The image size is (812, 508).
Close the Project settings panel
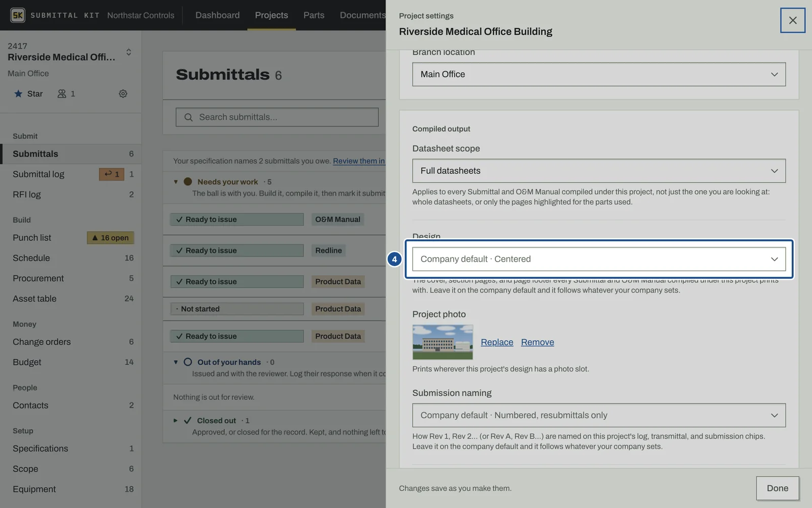(793, 20)
